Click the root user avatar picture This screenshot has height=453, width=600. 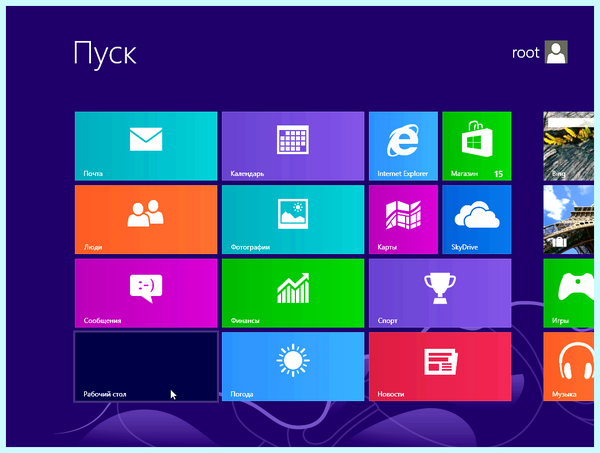tap(556, 52)
